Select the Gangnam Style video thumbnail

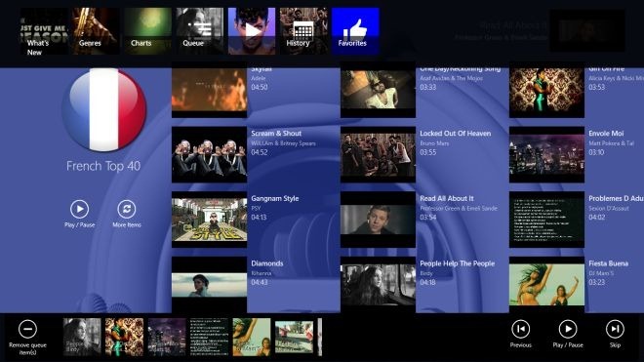coord(209,220)
